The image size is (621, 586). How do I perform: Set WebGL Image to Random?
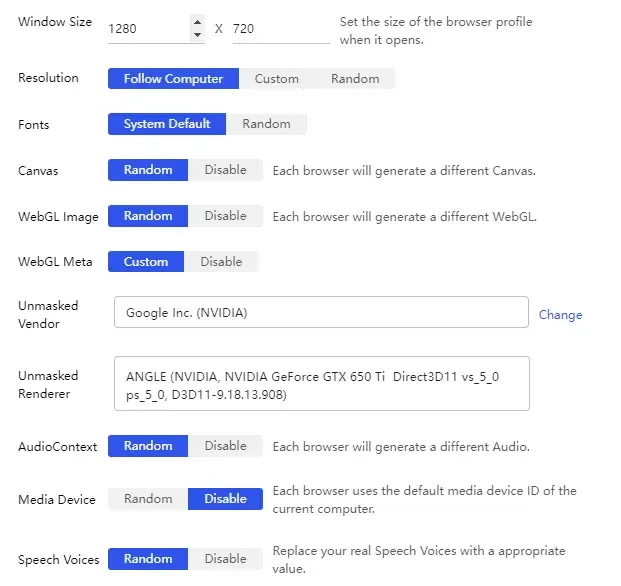coord(148,216)
